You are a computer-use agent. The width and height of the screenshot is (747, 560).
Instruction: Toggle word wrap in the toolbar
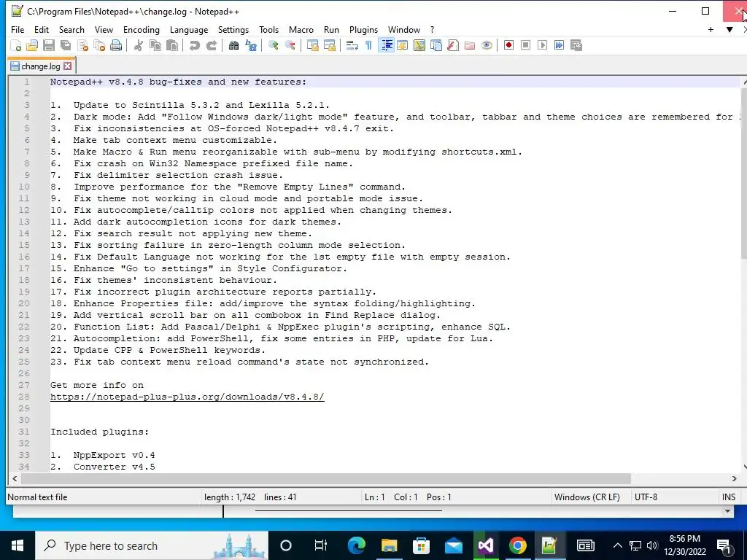coord(352,46)
